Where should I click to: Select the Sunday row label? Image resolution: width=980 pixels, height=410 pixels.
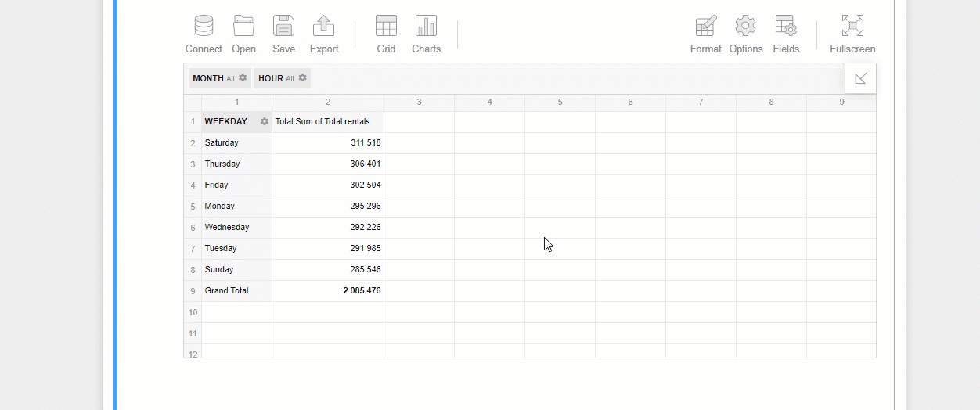coord(236,270)
